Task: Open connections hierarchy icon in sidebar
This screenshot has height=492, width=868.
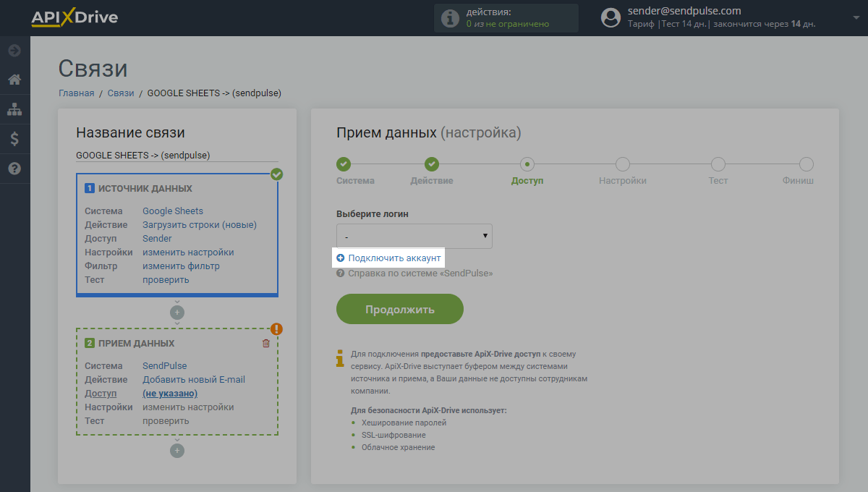Action: [14, 109]
